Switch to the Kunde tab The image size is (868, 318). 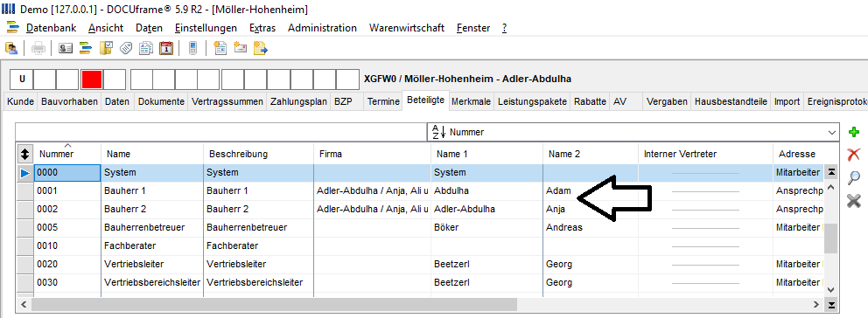(20, 101)
